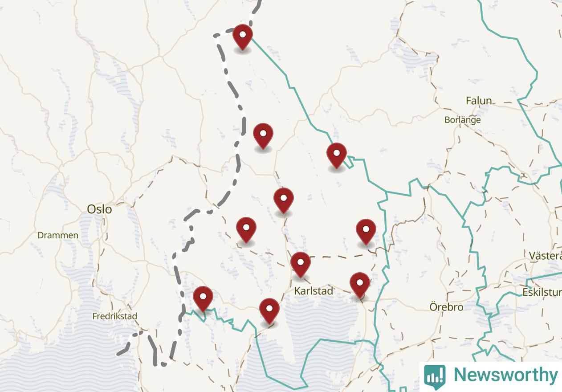Select the Borlänge city label

463,120
